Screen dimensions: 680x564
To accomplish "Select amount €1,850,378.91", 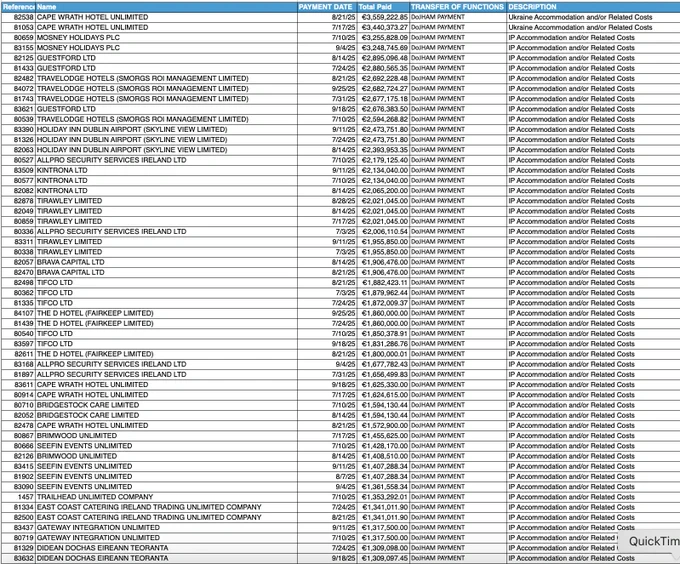I will (385, 333).
